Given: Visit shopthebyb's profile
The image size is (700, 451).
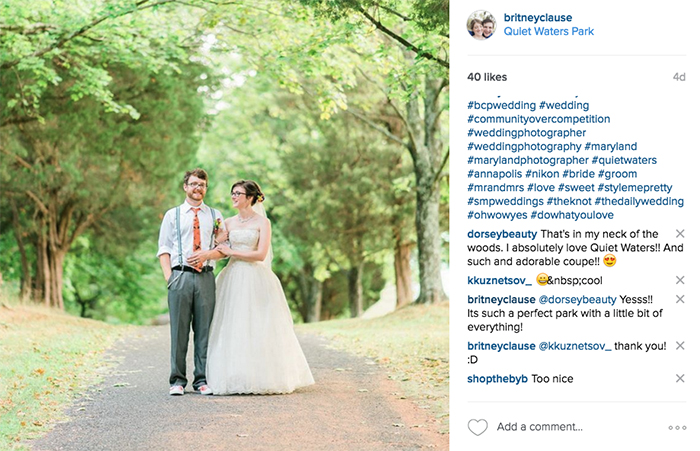Looking at the screenshot, I should click(497, 379).
